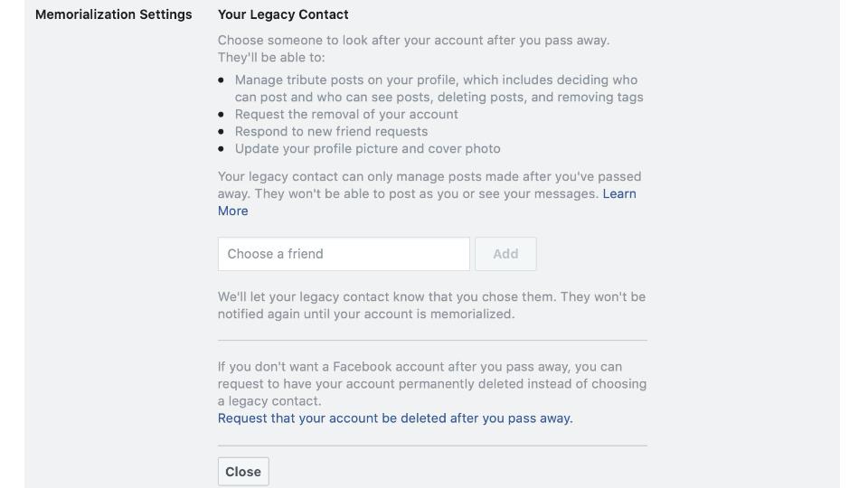Viewport: 868px width, 488px height.
Task: Click the bullet dot beside Request the removal
Action: [222, 115]
